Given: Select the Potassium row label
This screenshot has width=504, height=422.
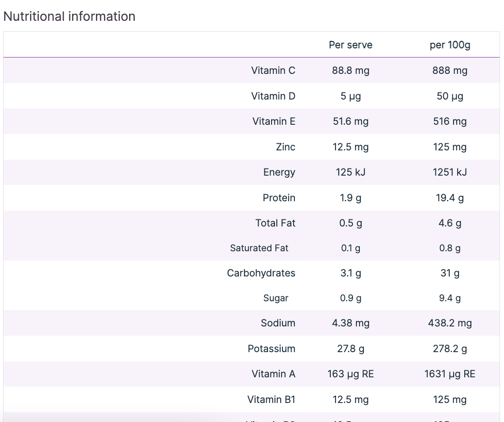Looking at the screenshot, I should click(x=271, y=349).
